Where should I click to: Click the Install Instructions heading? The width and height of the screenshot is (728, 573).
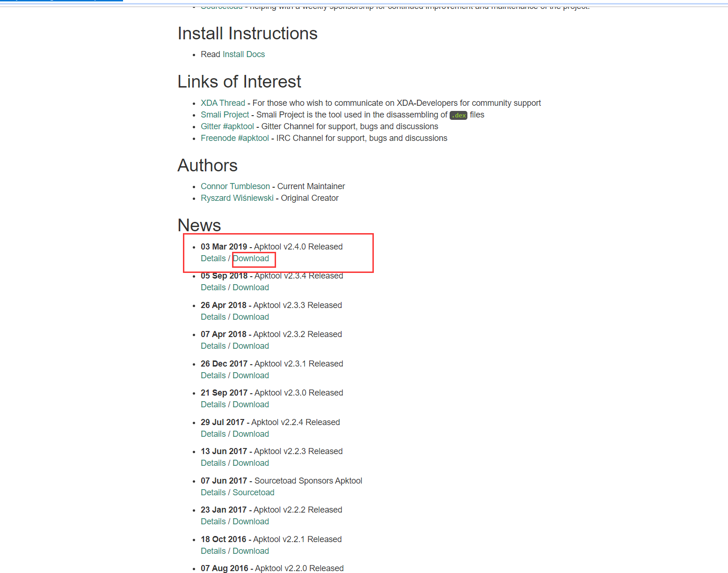tap(248, 34)
